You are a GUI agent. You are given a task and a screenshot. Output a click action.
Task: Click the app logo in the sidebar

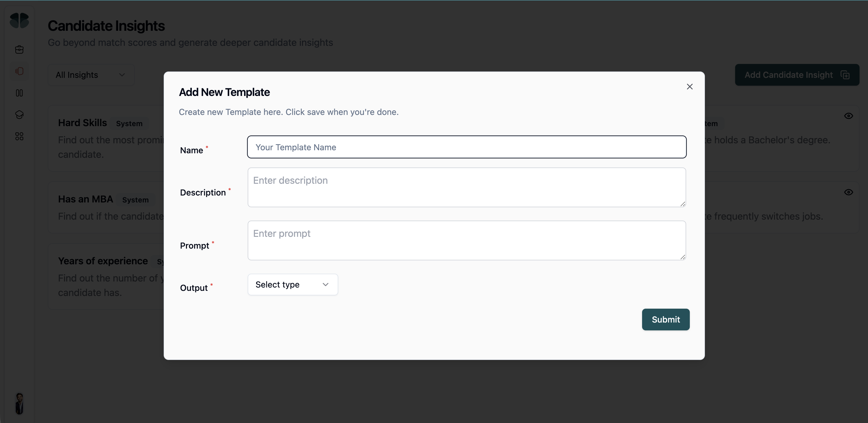click(19, 21)
